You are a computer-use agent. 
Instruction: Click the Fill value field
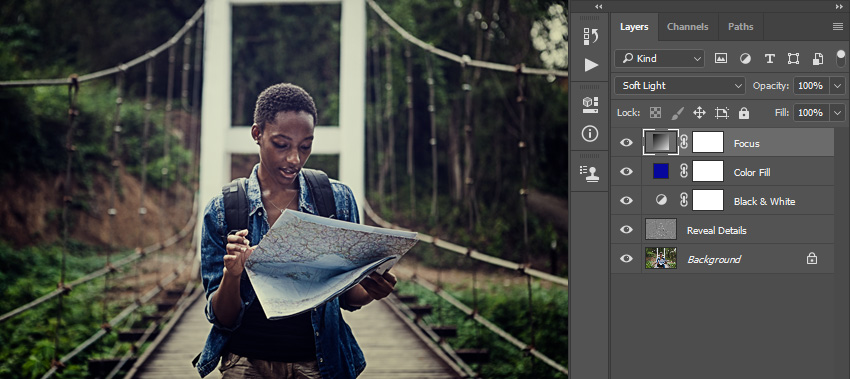(x=812, y=113)
